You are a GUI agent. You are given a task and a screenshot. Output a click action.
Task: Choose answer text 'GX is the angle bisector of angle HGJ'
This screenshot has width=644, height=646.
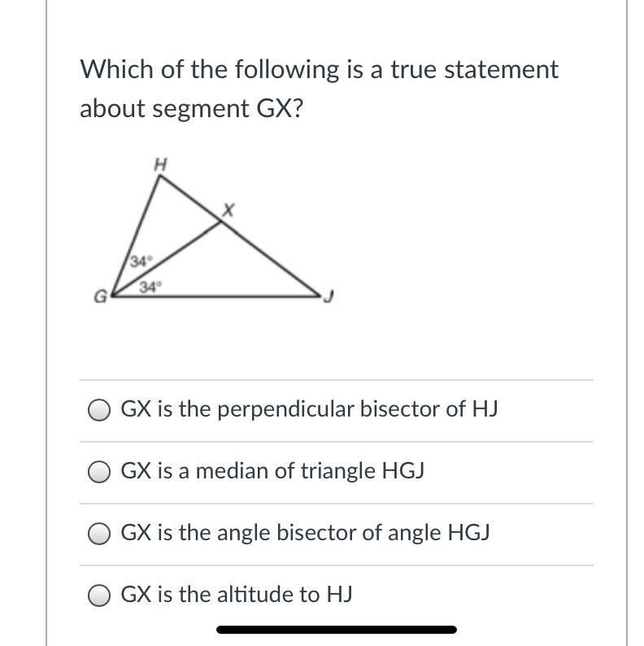point(305,533)
